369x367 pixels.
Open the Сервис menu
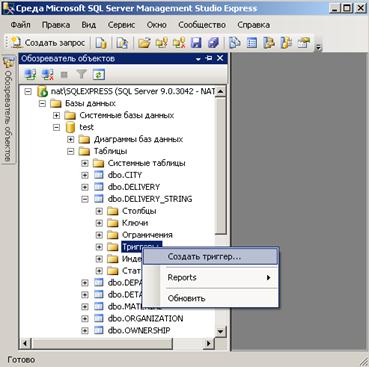pos(121,25)
